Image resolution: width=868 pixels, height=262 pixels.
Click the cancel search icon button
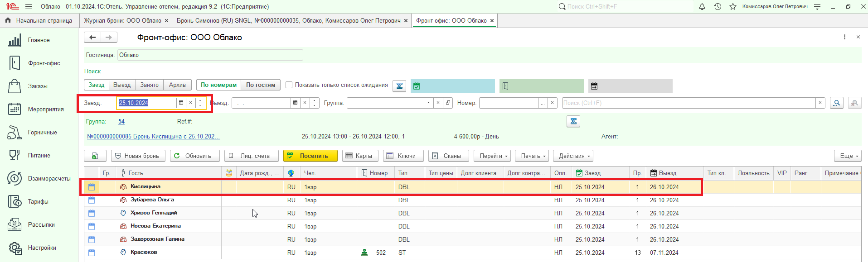[x=854, y=103]
